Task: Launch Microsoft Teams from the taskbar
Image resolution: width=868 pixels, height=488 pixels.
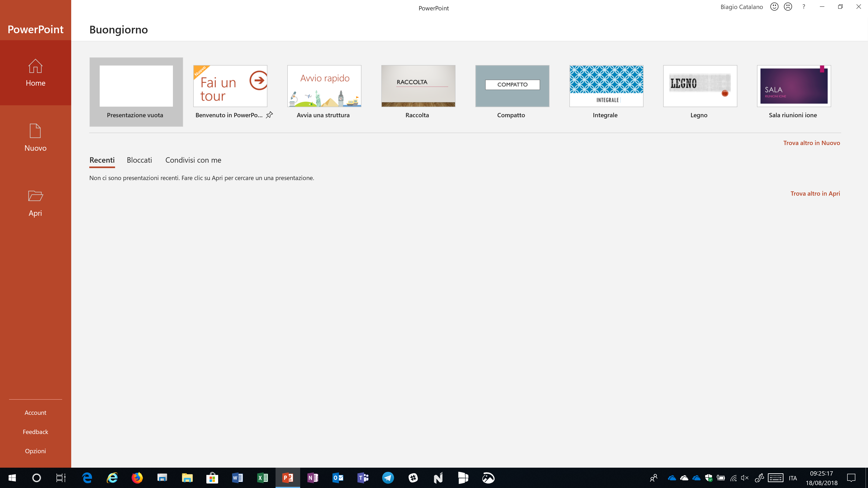Action: click(x=363, y=478)
